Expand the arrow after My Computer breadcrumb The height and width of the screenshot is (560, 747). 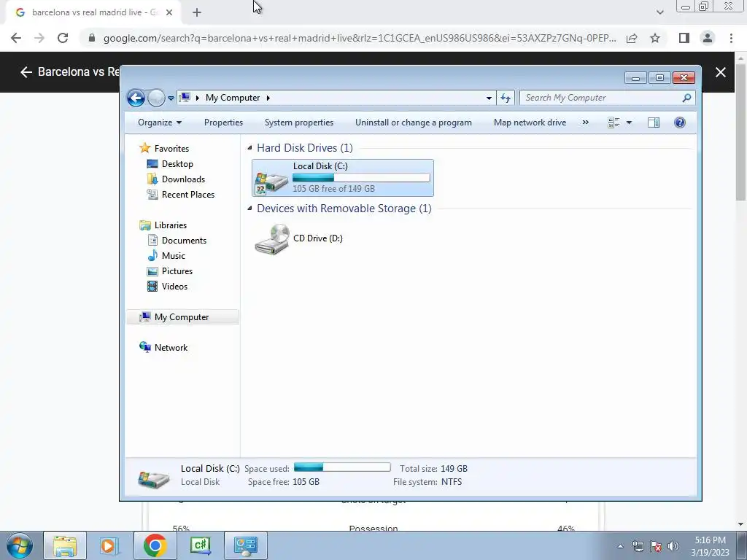(x=268, y=98)
